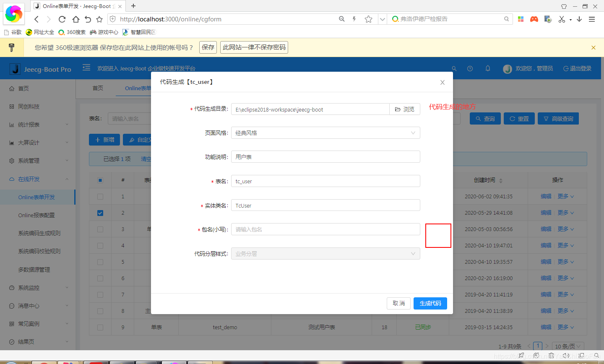This screenshot has height=364, width=604.
Task: Click the Jeecg-Boot Pro logo
Action: coord(41,69)
